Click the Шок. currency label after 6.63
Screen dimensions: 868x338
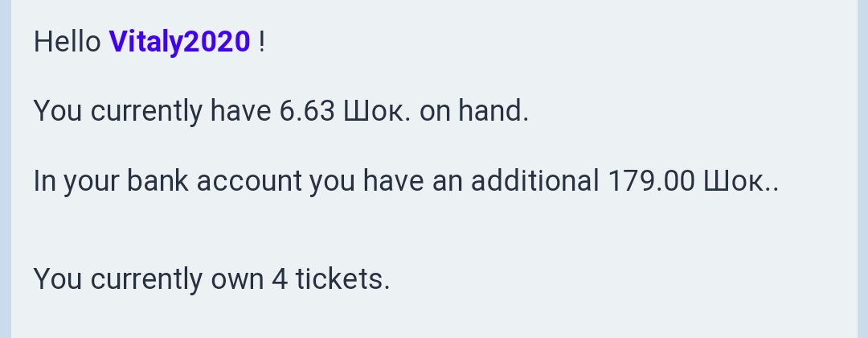coord(377,111)
